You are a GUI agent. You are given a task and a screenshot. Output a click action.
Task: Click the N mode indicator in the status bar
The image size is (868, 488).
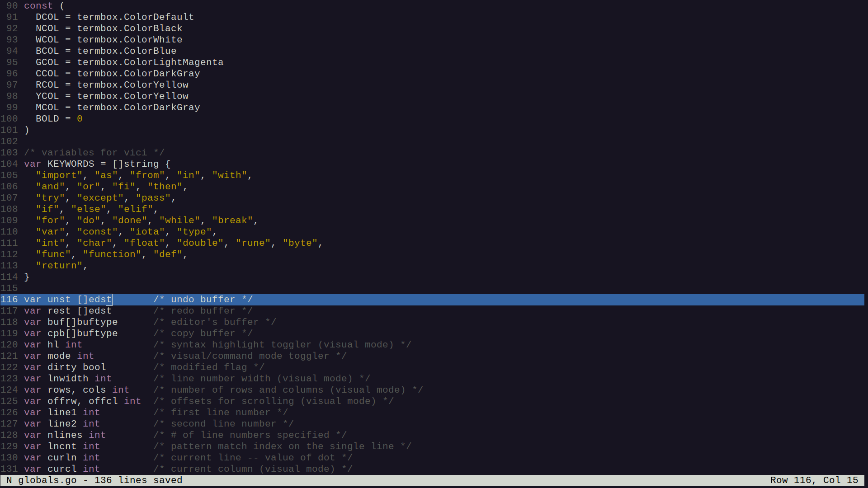point(9,480)
